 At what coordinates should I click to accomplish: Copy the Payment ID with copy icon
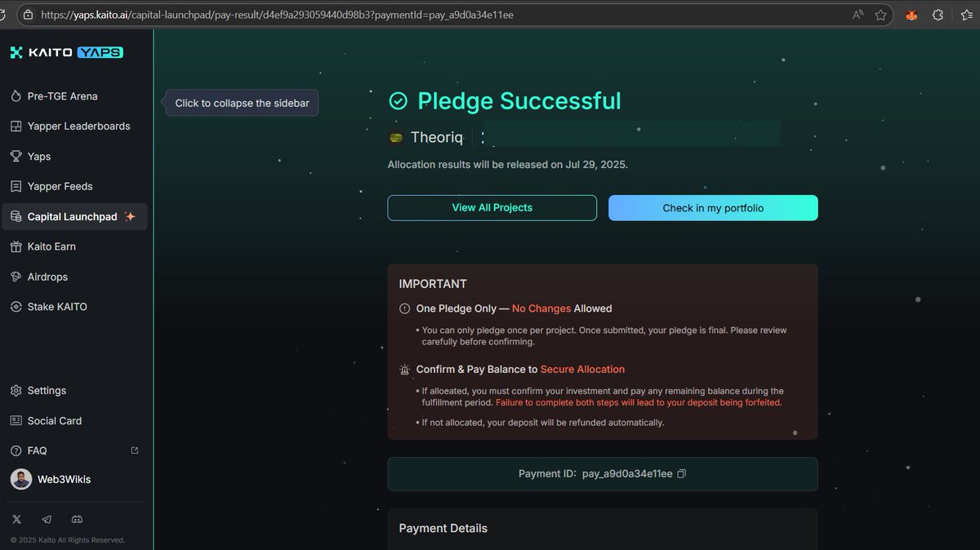pyautogui.click(x=682, y=473)
